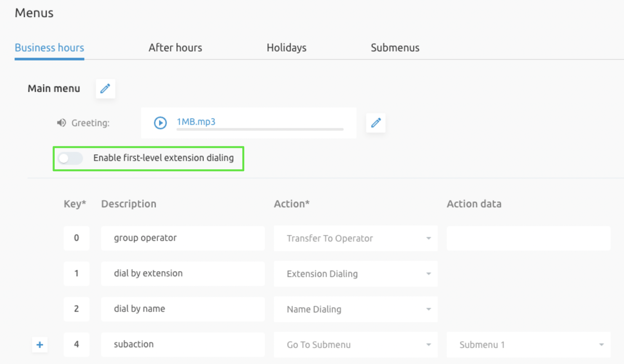The width and height of the screenshot is (624, 364).
Task: Open the Transfer To Operator action dropdown
Action: (355, 238)
